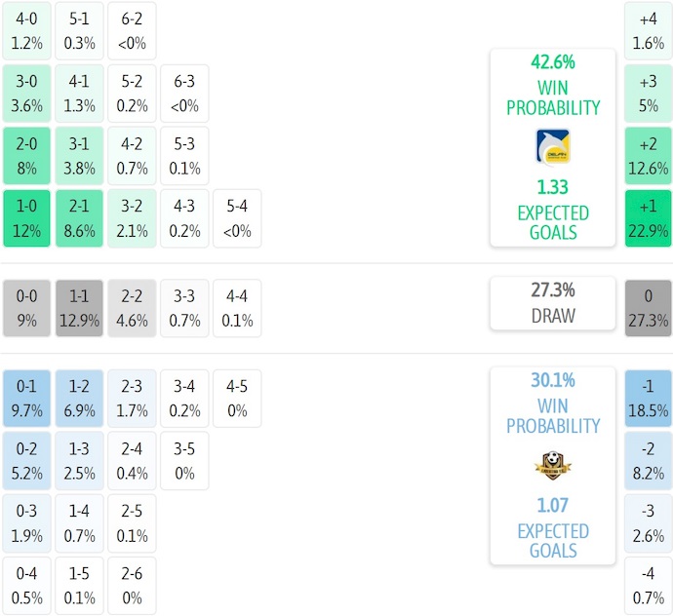Choose the 2-1 scoreline box
Screen dimensions: 673x616
[x=79, y=219]
